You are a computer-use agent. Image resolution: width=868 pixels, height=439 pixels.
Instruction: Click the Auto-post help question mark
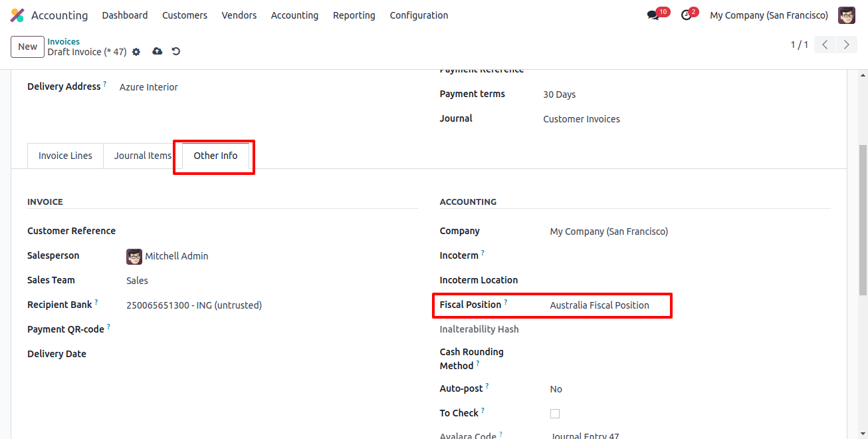pos(487,386)
